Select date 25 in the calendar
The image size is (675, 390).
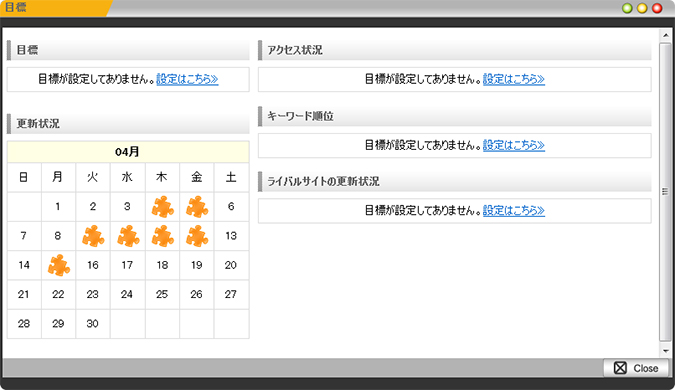pos(162,294)
